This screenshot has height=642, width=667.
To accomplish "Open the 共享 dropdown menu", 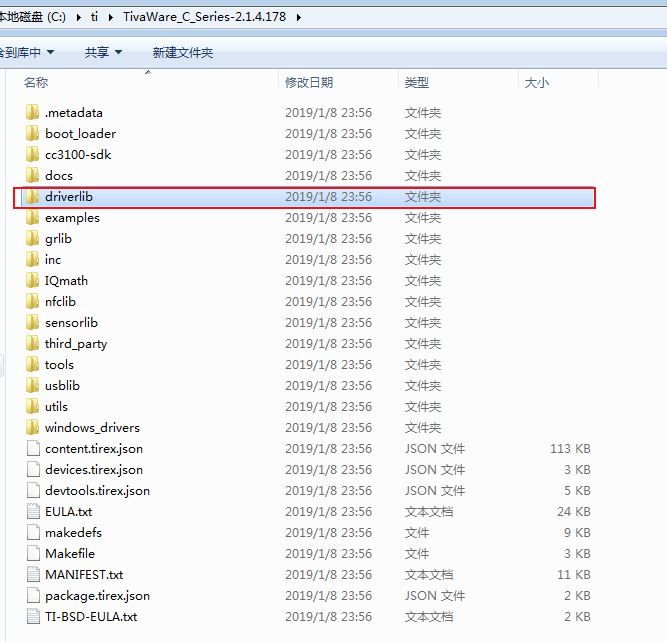I will point(103,52).
